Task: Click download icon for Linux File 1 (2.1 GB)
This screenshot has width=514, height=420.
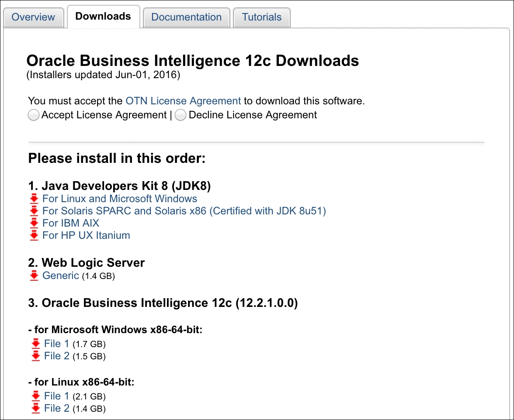Action: (x=36, y=396)
